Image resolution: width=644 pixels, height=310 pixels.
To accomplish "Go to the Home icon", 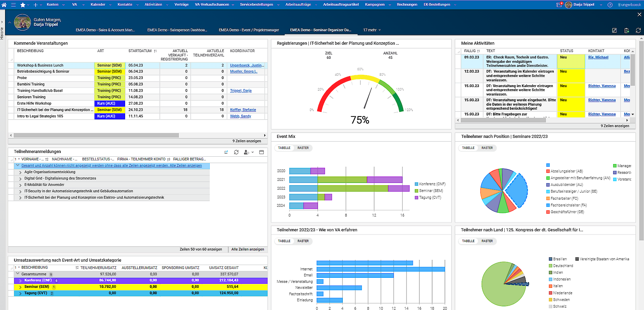I will [4, 5].
